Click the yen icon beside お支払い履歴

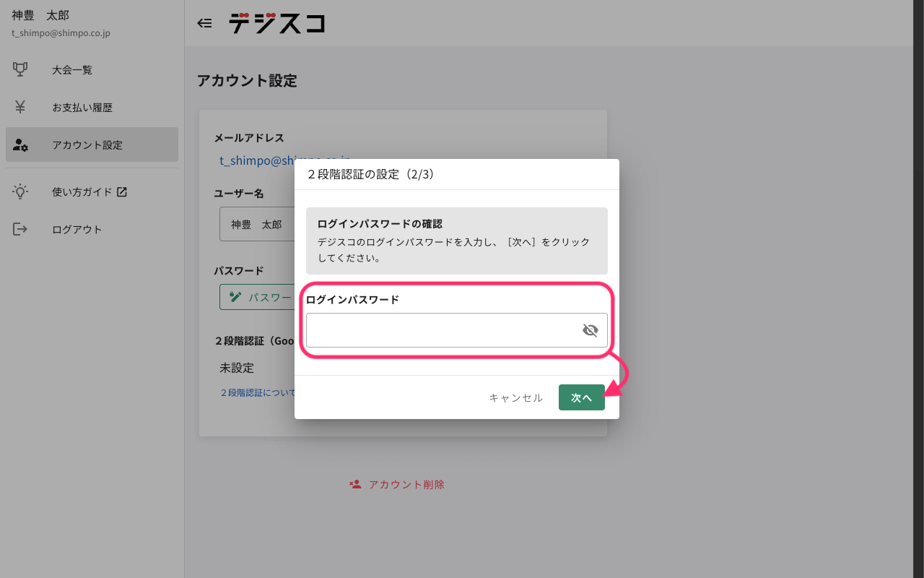point(20,107)
